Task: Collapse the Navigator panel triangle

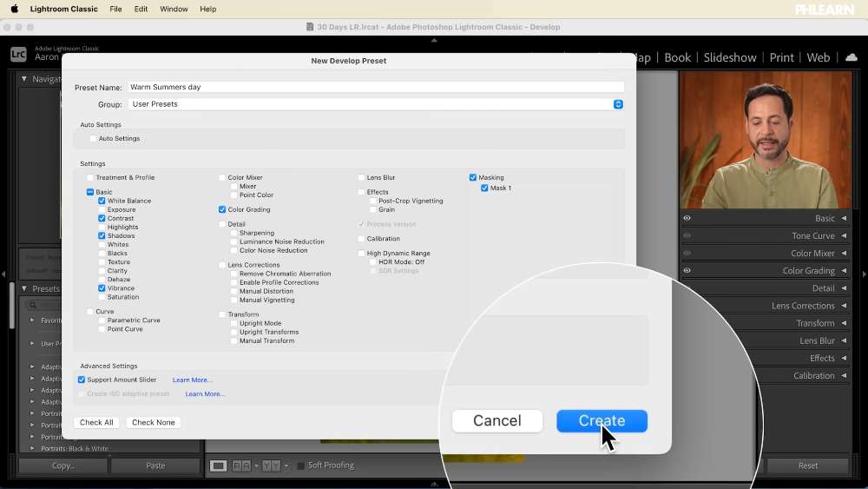Action: (24, 79)
